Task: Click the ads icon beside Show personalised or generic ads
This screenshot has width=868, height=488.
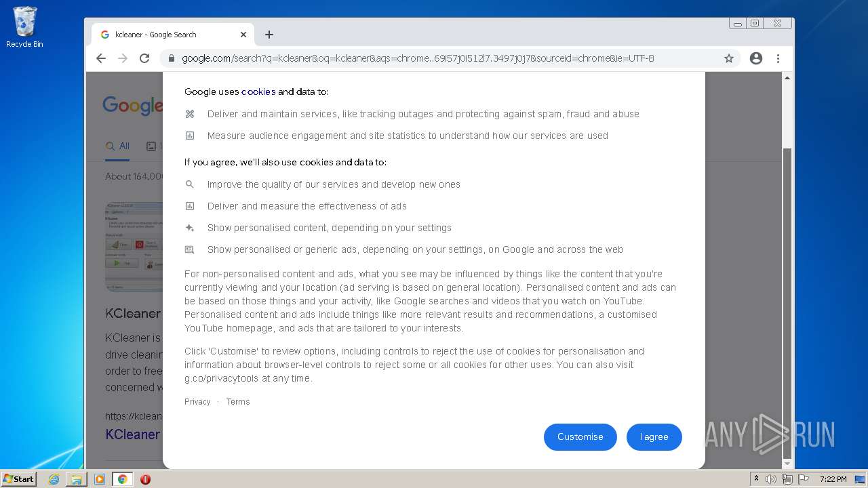Action: click(190, 249)
